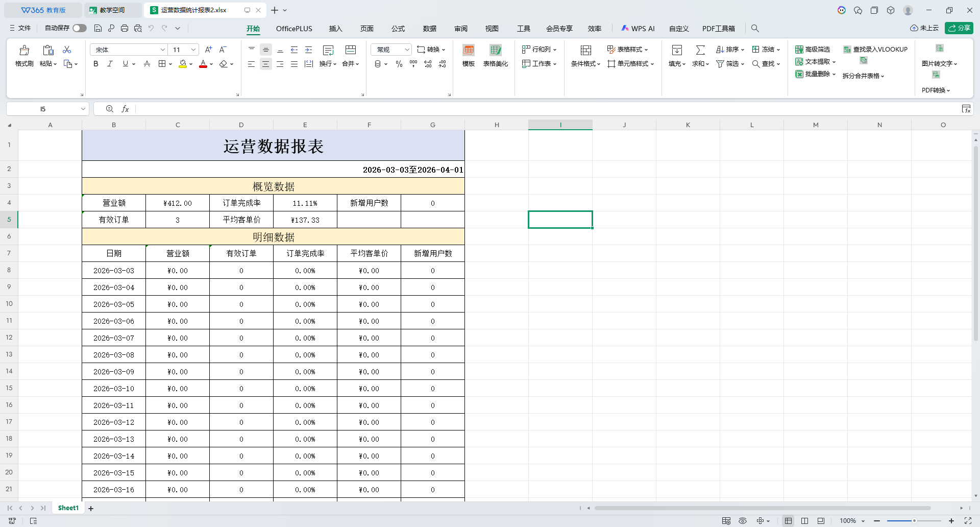The width and height of the screenshot is (980, 527).
Task: Click inside the formula bar input
Action: pyautogui.click(x=546, y=109)
